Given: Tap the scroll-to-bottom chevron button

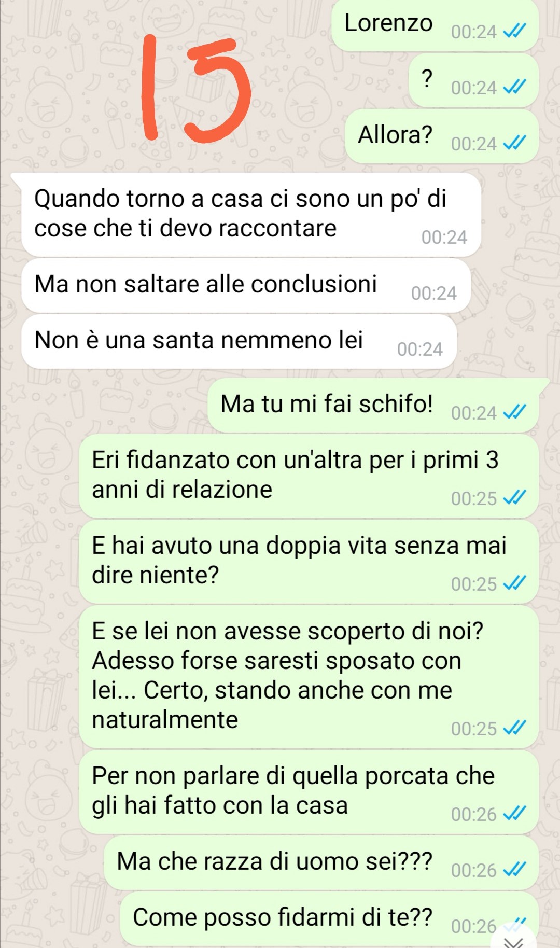Looking at the screenshot, I should 516,940.
